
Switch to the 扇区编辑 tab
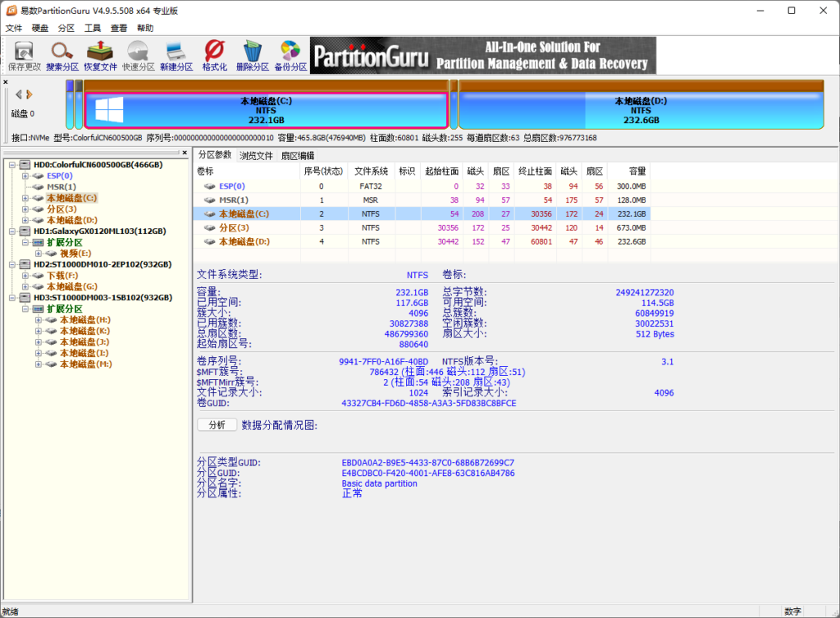pyautogui.click(x=298, y=155)
